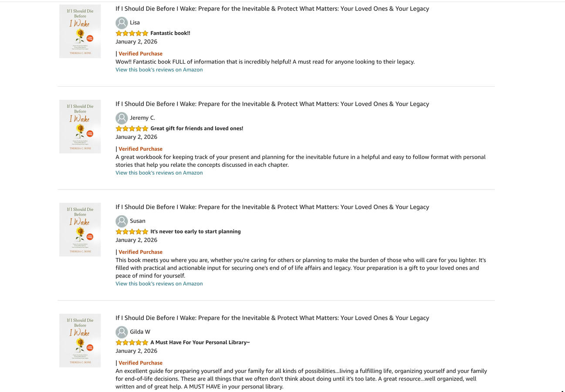This screenshot has height=392, width=565.
Task: Open the book cover thumbnail beside Gilda W's review
Action: (80, 341)
